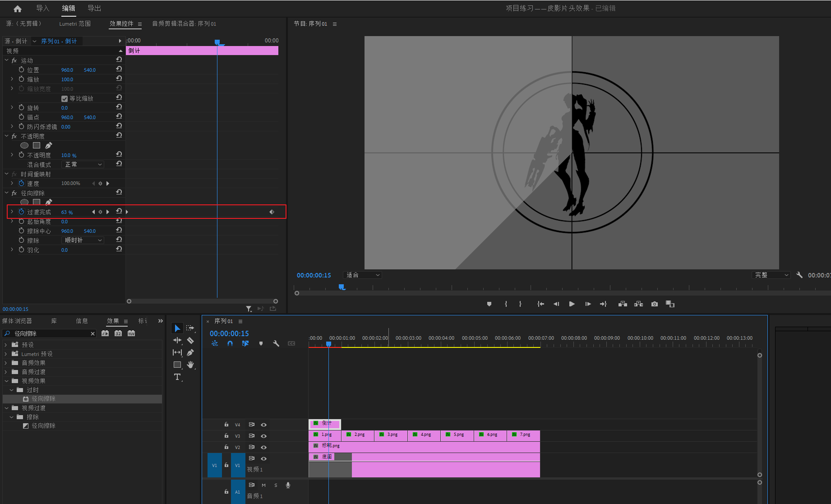
Task: Select the 2.png clip on V3
Action: coord(358,435)
